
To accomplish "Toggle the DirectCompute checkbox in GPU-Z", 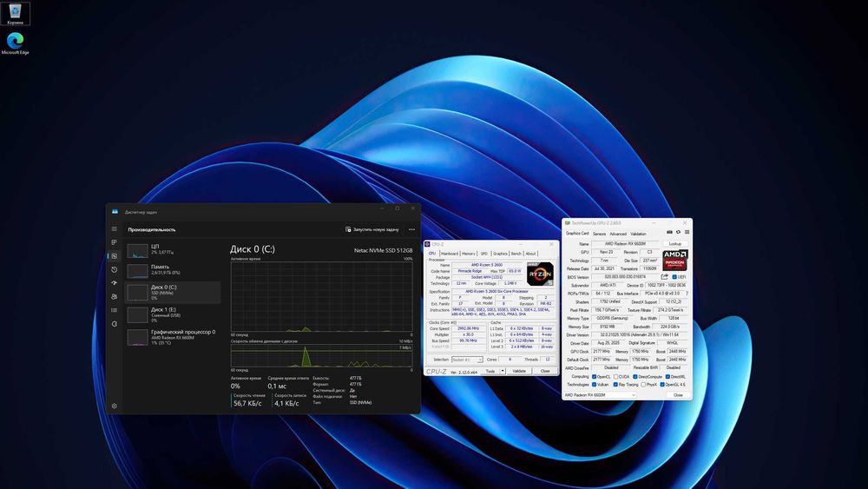I will click(x=635, y=377).
